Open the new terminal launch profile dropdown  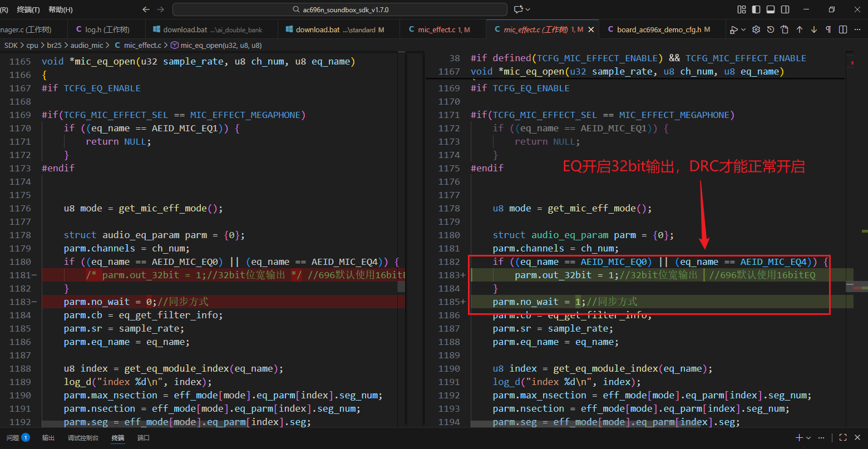[x=808, y=438]
